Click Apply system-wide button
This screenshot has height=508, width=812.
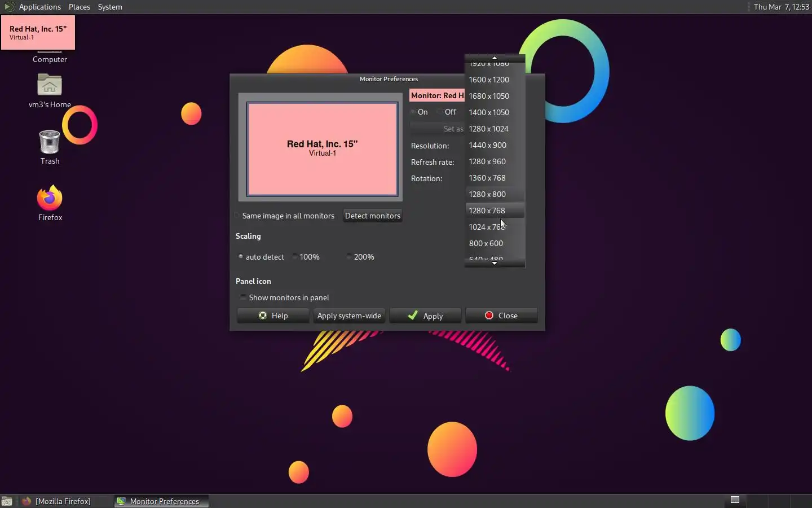349,316
